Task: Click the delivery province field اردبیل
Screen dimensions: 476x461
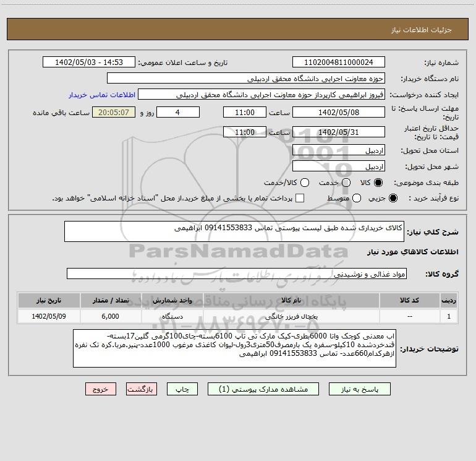Action: [x=339, y=150]
